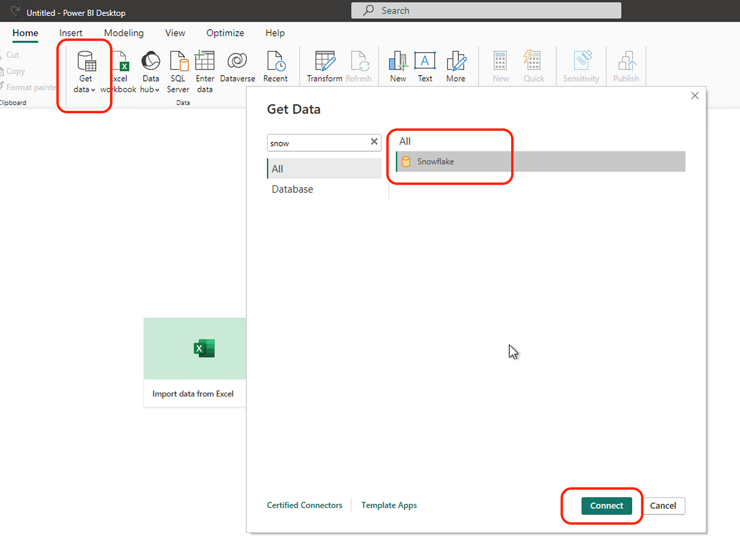This screenshot has height=560, width=740.
Task: Close the Get Data dialog
Action: [695, 95]
